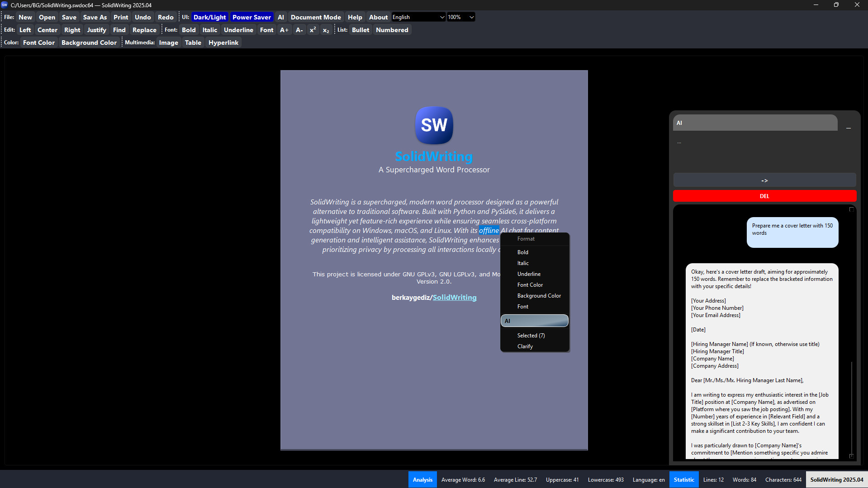Open the SolidWriting hyperlink in the document

click(x=455, y=298)
